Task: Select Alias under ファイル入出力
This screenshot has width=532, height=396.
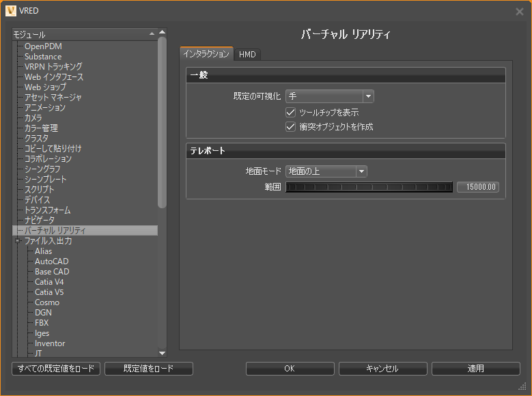Action: click(x=44, y=251)
